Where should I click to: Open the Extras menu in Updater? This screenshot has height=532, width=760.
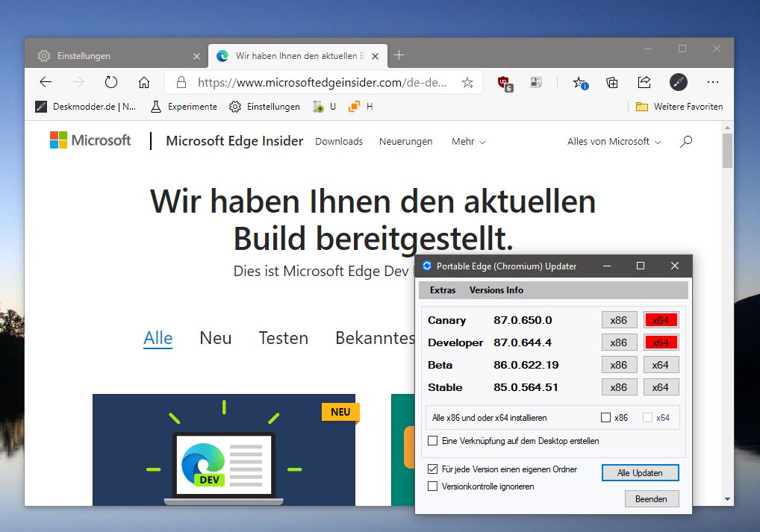443,290
